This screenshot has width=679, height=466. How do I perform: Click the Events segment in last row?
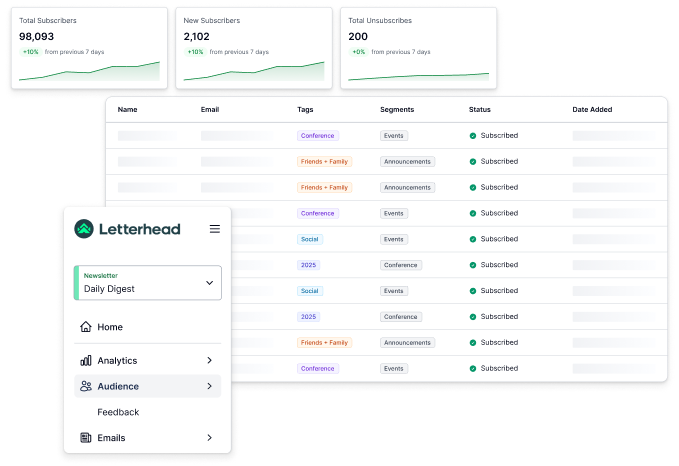394,369
